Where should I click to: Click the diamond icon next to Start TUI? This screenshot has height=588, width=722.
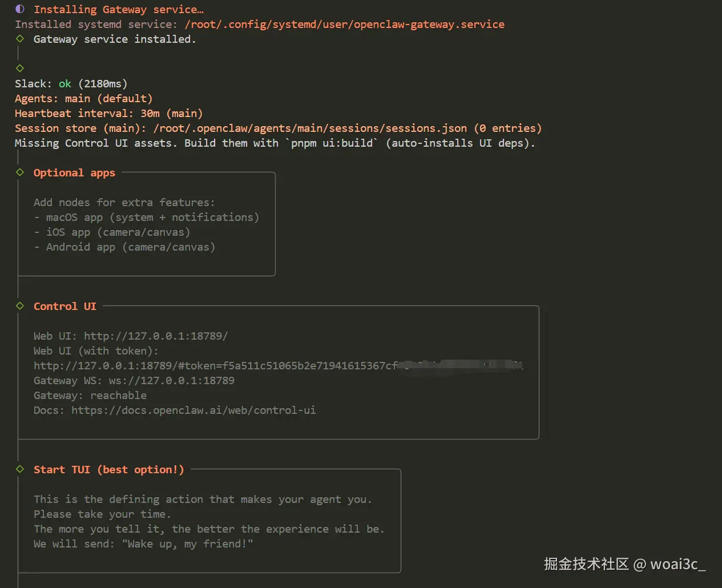point(20,469)
